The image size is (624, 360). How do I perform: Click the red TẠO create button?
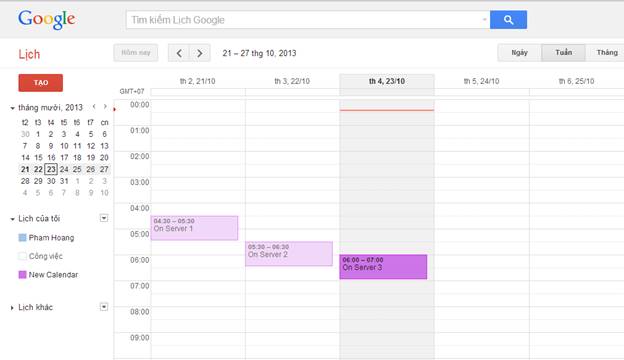coord(41,83)
